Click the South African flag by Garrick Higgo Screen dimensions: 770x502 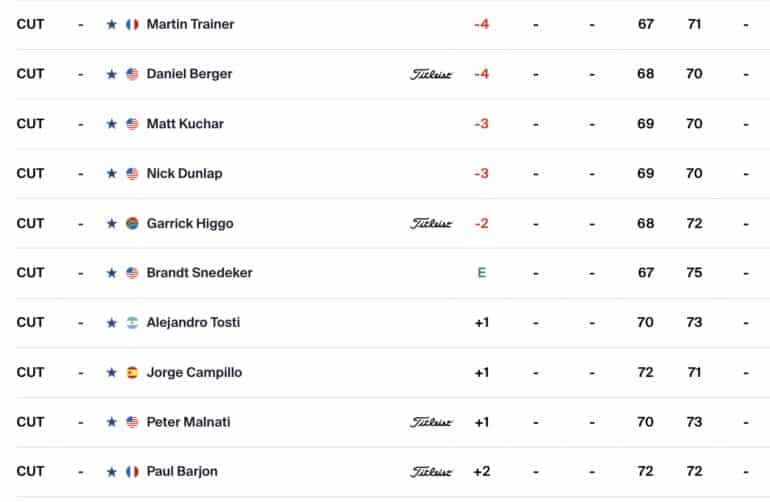coord(132,223)
